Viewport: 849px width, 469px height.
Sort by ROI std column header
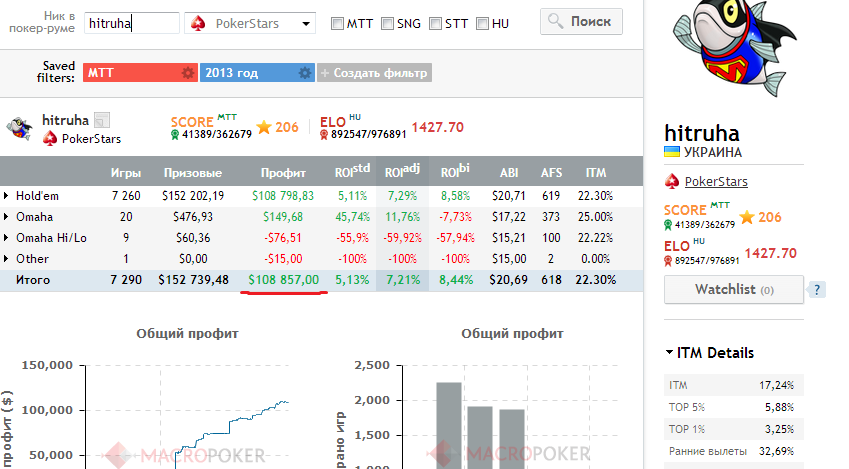(352, 172)
